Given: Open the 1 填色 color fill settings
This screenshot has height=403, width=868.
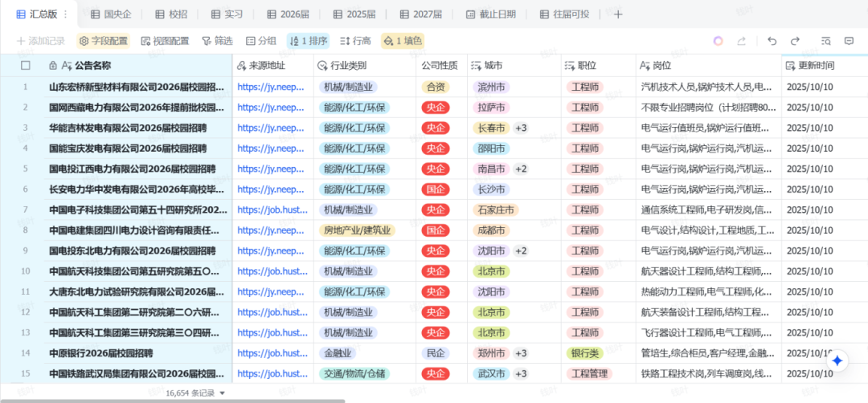Looking at the screenshot, I should click(x=403, y=41).
